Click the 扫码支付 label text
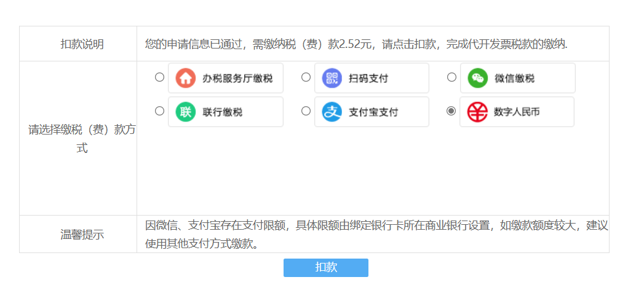This screenshot has width=644, height=285. (x=368, y=79)
